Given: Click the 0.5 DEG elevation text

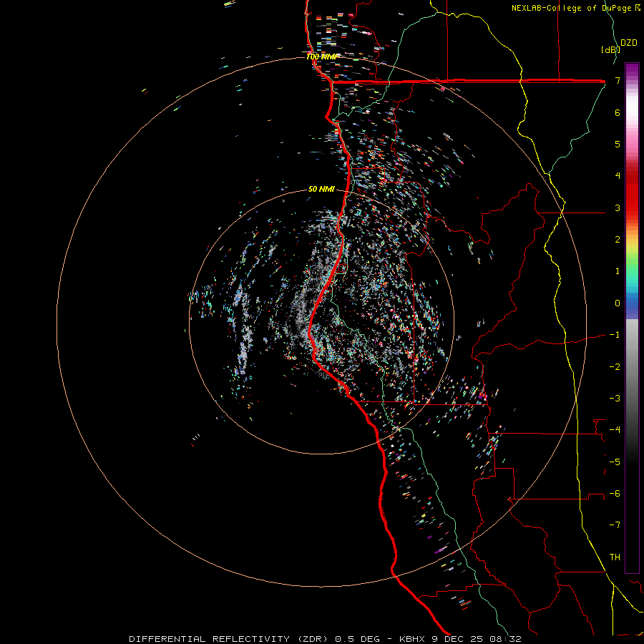Looking at the screenshot, I should pyautogui.click(x=358, y=639).
